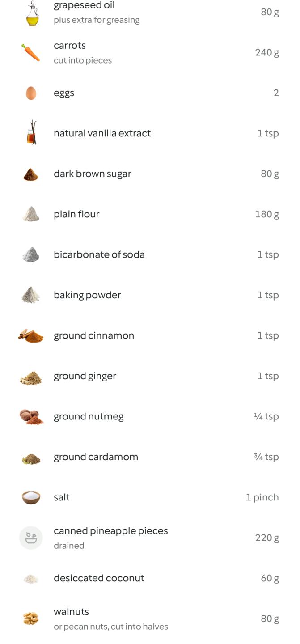The image size is (300, 644).
Task: Open the bicarbonate of soda ingredient
Action: (x=99, y=254)
